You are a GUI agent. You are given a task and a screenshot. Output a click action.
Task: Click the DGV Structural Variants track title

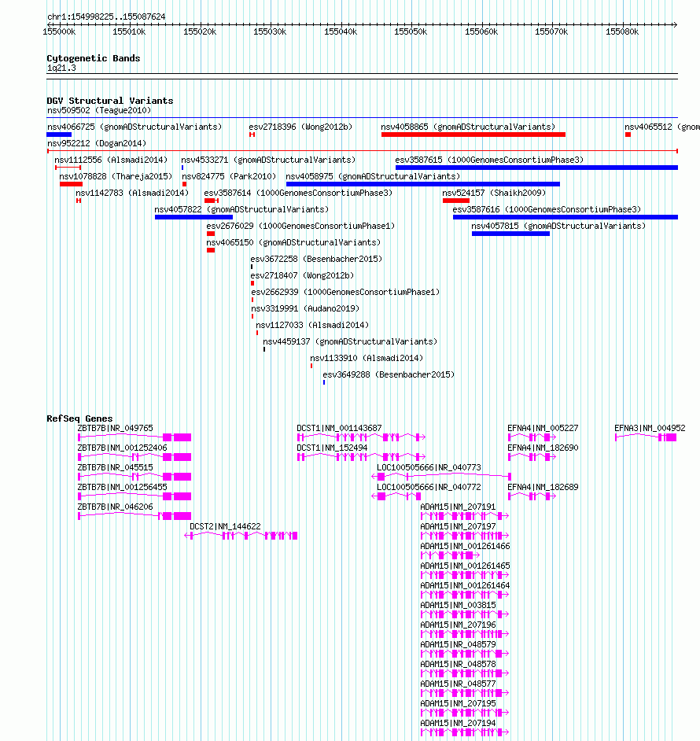point(110,101)
